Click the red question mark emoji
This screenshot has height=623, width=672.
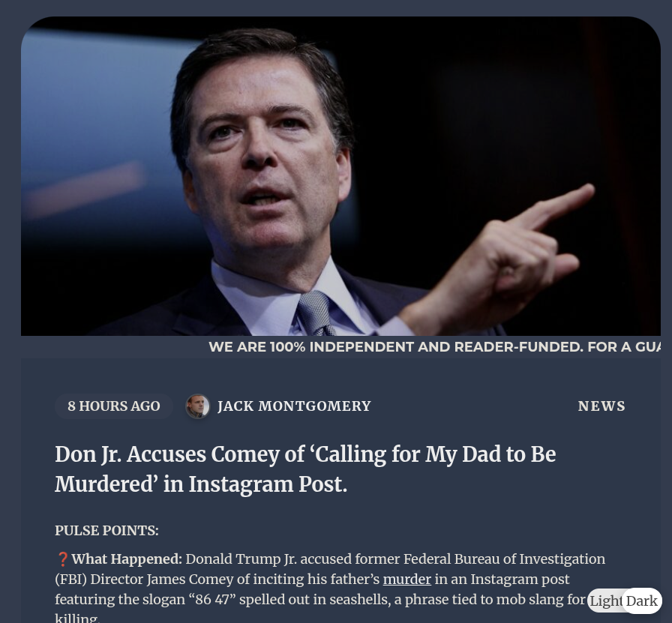tap(62, 559)
